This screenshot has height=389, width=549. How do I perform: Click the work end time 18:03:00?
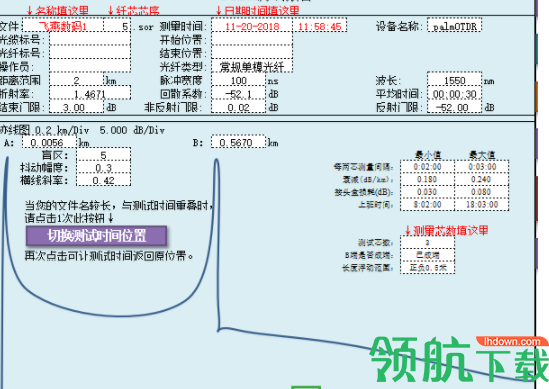[482, 204]
